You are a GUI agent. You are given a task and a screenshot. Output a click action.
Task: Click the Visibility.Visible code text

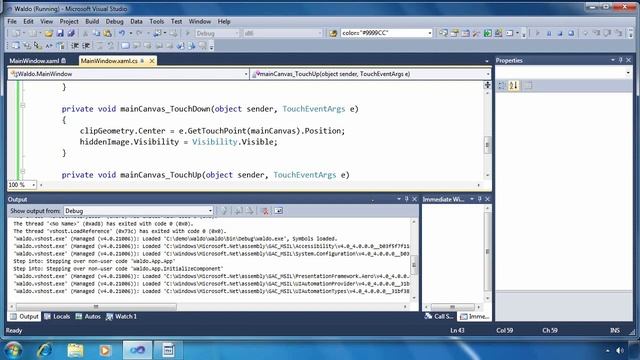tap(234, 142)
